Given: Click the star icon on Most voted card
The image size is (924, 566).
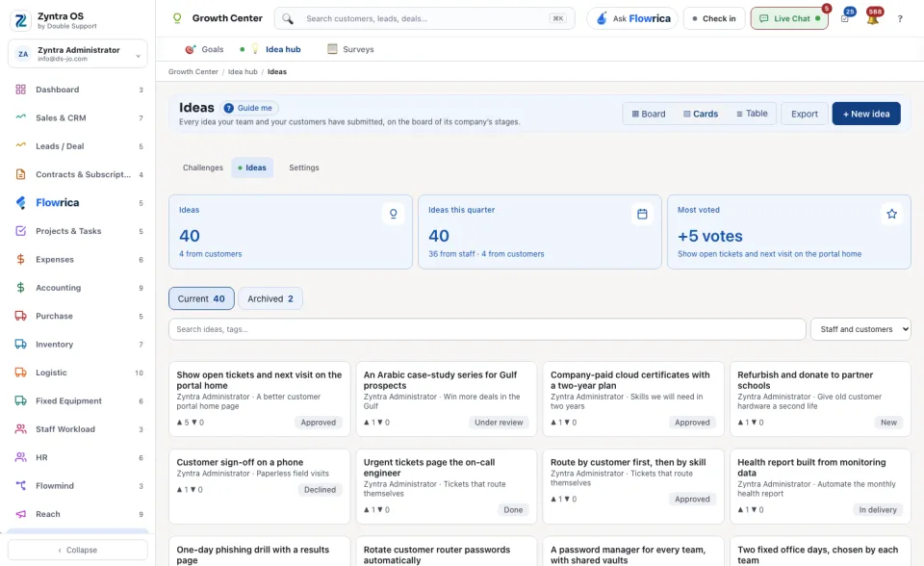Looking at the screenshot, I should click(x=891, y=214).
